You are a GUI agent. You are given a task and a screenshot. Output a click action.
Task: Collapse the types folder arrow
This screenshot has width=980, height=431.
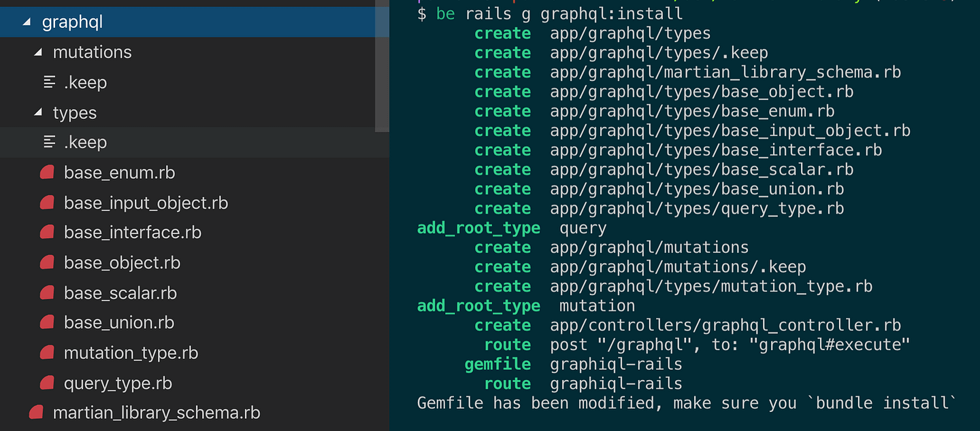click(37, 113)
